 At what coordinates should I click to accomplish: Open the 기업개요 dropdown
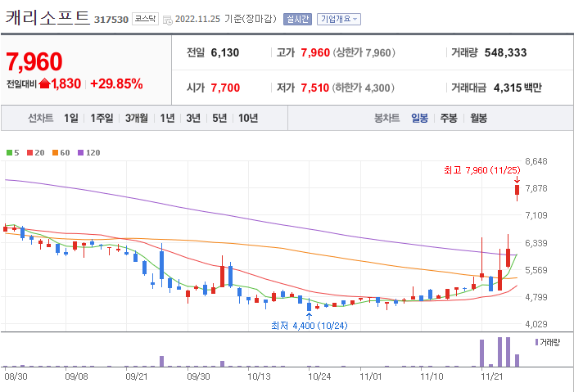pos(339,19)
